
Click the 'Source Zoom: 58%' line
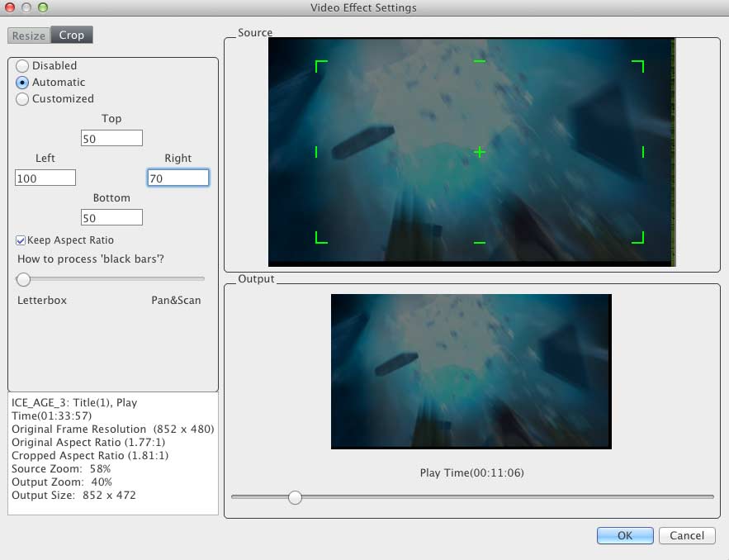click(x=61, y=469)
